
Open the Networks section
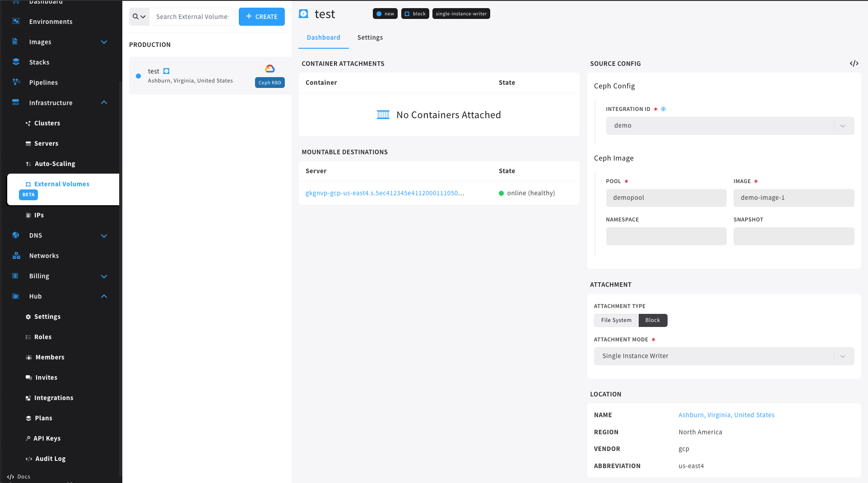44,255
